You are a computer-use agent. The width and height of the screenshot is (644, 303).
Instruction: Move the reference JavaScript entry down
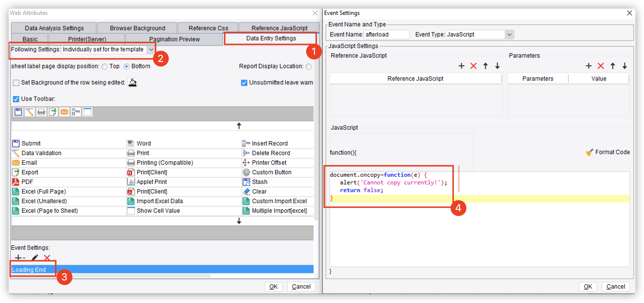coord(497,66)
